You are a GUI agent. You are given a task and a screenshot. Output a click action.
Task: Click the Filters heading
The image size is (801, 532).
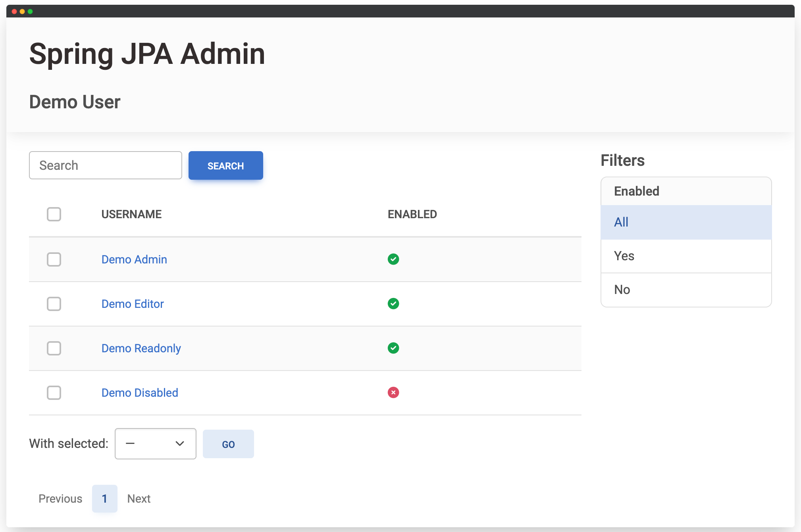coord(622,160)
